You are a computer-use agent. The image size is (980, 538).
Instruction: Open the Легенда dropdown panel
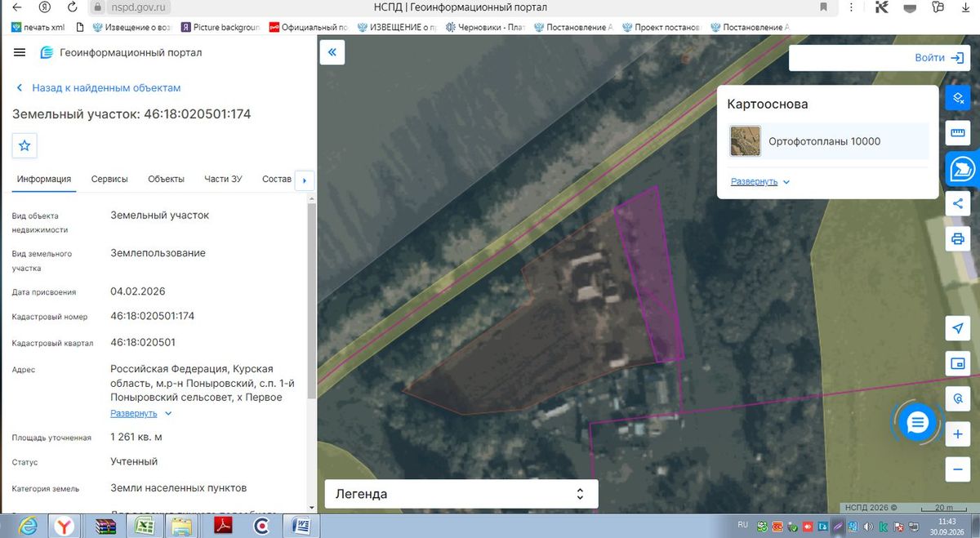[x=461, y=494]
